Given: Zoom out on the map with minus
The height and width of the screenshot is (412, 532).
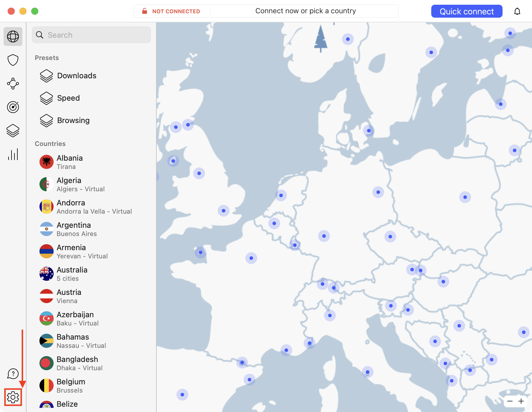Looking at the screenshot, I should pos(510,401).
